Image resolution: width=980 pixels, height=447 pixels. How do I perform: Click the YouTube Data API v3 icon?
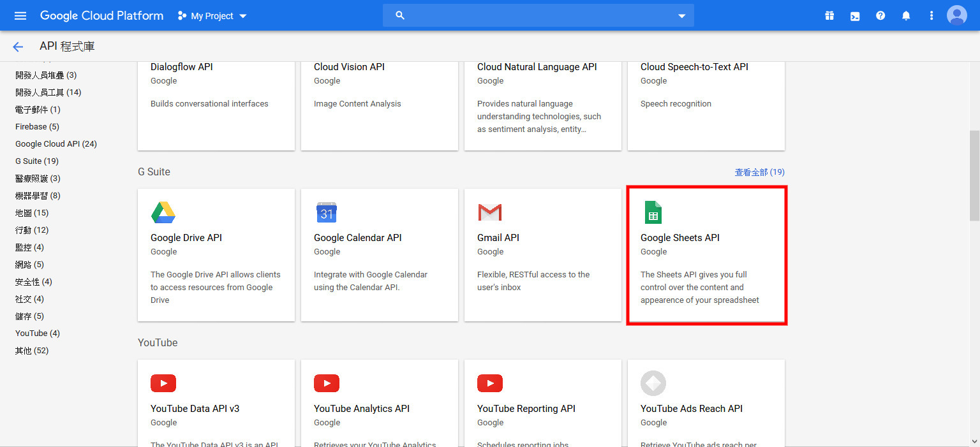(163, 383)
